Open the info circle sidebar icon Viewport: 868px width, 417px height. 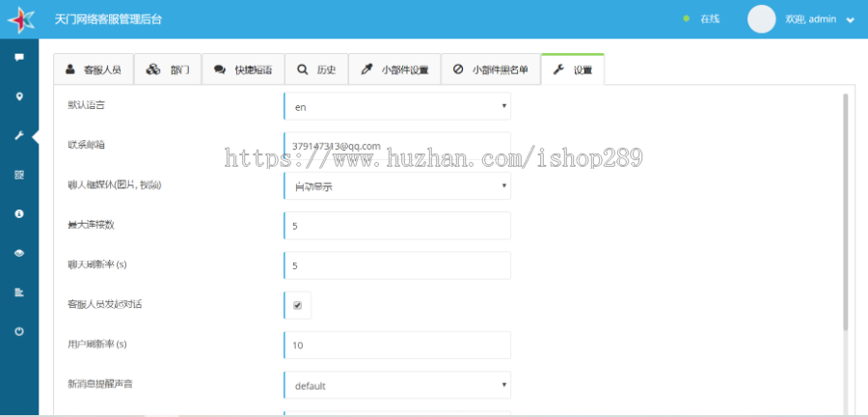[19, 213]
